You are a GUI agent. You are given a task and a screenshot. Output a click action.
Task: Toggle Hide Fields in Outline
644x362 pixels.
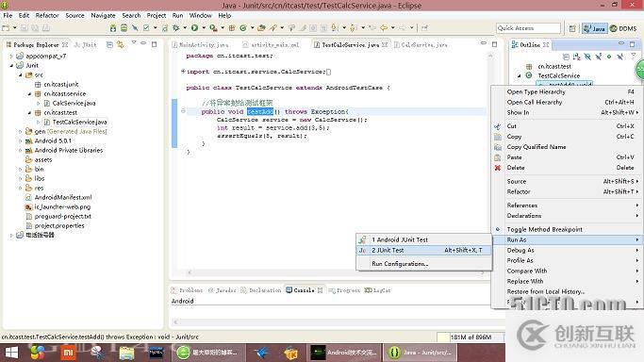(587, 57)
